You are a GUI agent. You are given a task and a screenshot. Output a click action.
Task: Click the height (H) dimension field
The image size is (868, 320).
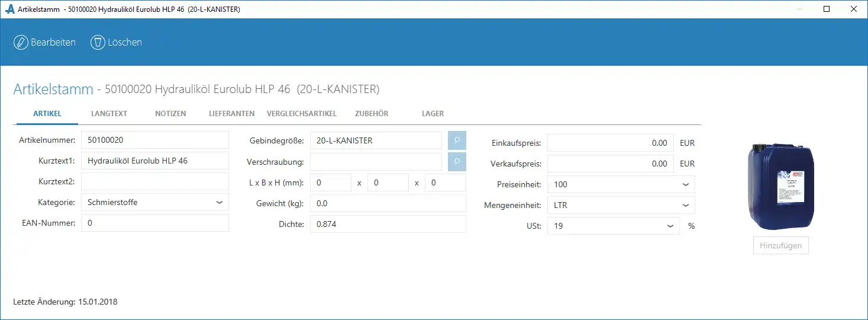point(446,183)
